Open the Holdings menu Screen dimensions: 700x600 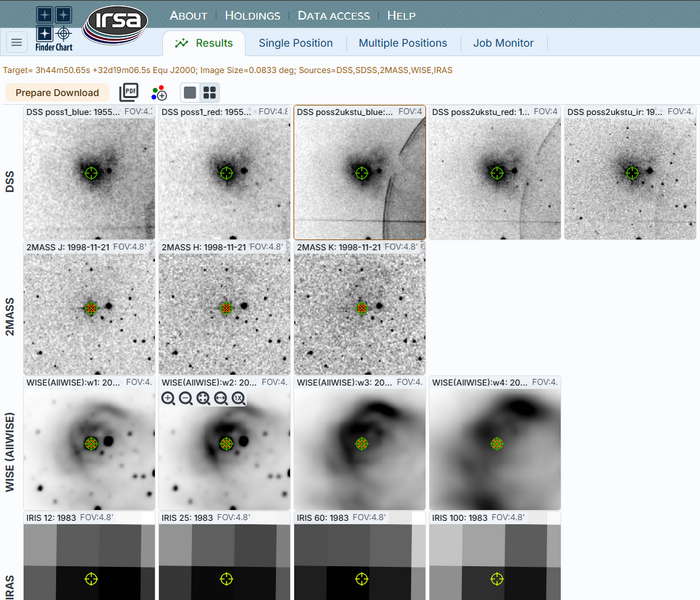pos(252,16)
